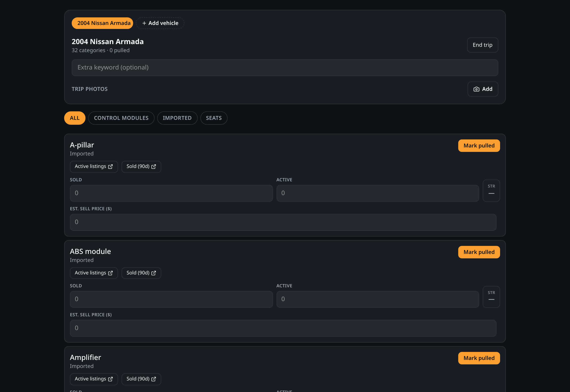
Task: Click the camera icon on Add photo button
Action: 476,89
